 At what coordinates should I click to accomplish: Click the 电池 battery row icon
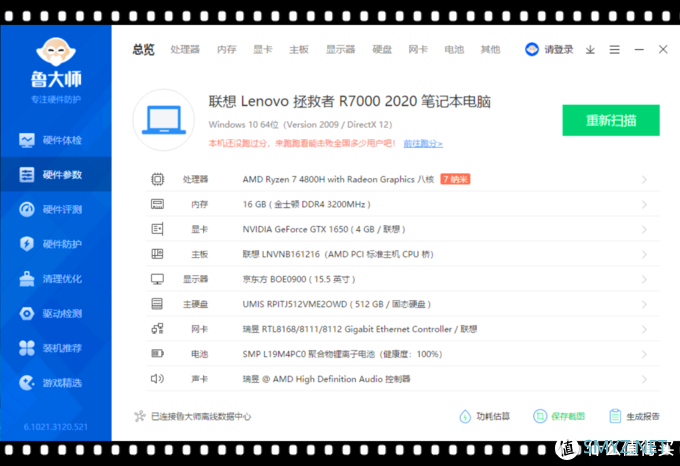pyautogui.click(x=157, y=354)
